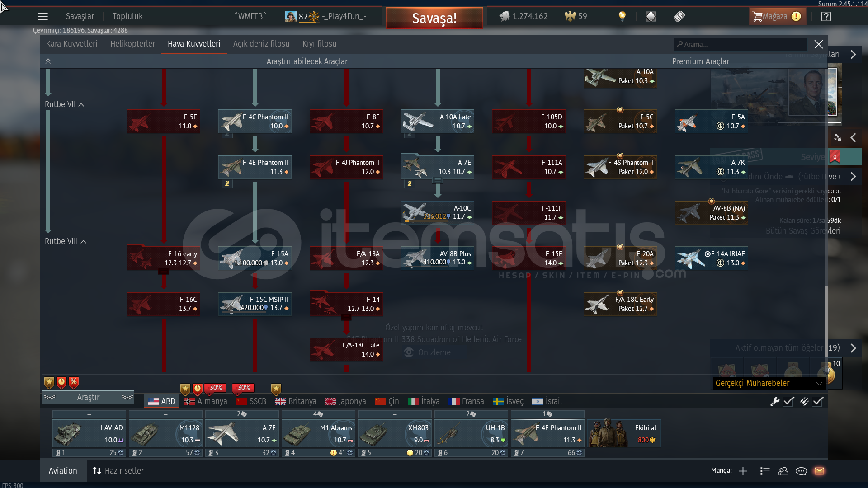Image resolution: width=868 pixels, height=488 pixels.
Task: Click the Savaşa! battle button
Action: [x=434, y=18]
